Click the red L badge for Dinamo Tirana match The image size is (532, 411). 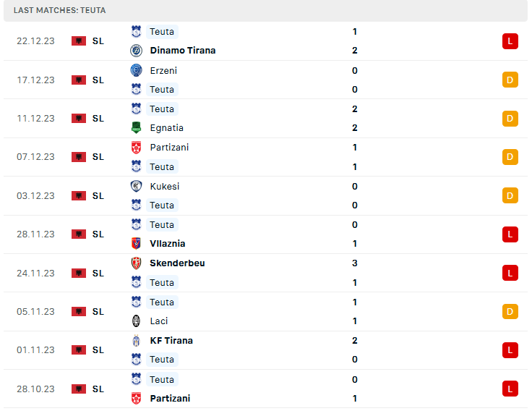click(510, 41)
